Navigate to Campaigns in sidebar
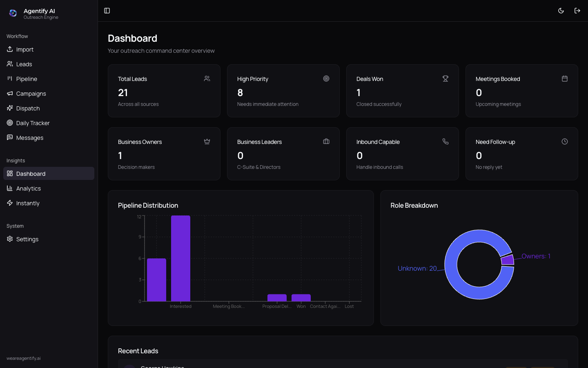This screenshot has width=588, height=368. tap(31, 94)
